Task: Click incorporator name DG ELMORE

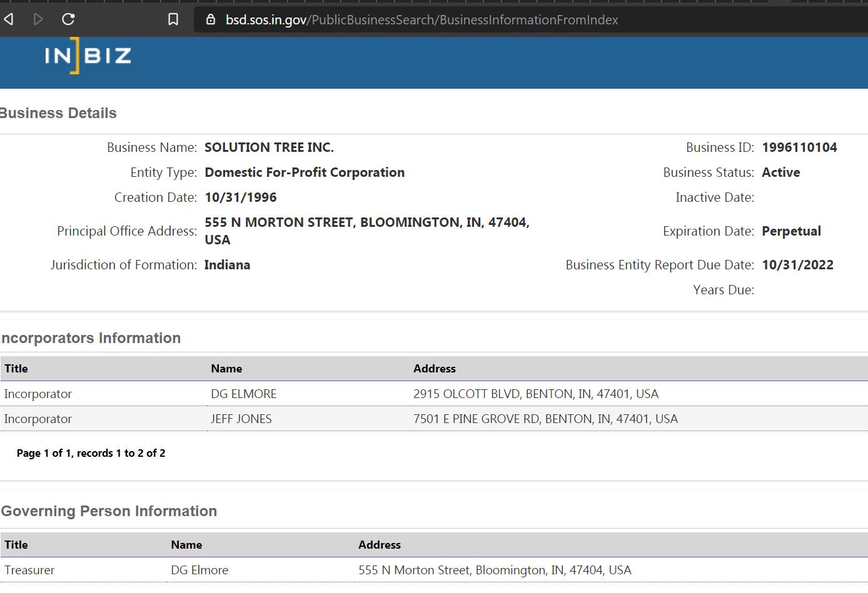Action: pyautogui.click(x=244, y=394)
